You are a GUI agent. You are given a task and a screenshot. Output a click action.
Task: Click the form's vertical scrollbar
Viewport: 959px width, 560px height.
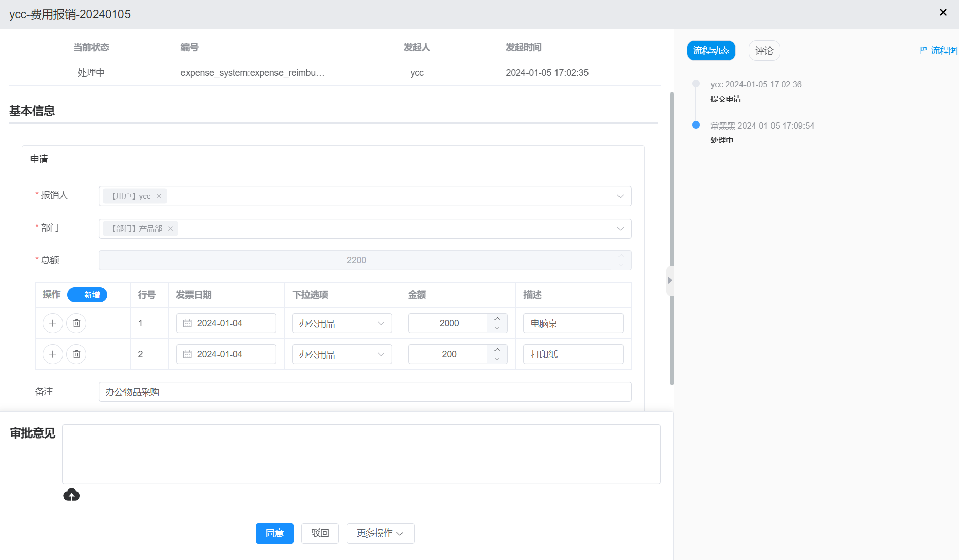tap(672, 238)
